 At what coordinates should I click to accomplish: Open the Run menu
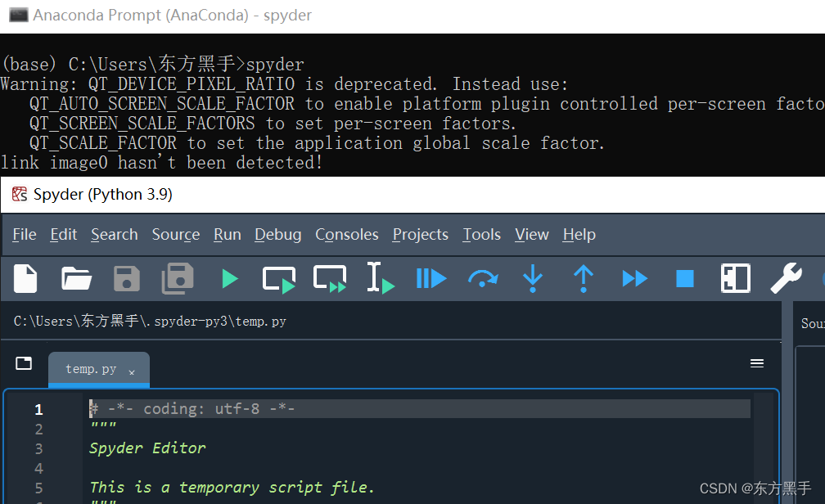pyautogui.click(x=228, y=234)
